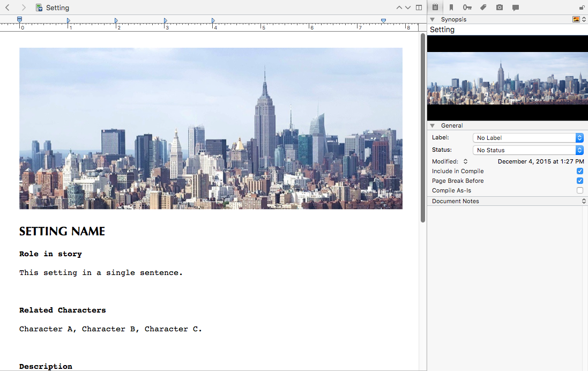The image size is (588, 371).
Task: Click the synopsis title field Setting
Action: 508,29
